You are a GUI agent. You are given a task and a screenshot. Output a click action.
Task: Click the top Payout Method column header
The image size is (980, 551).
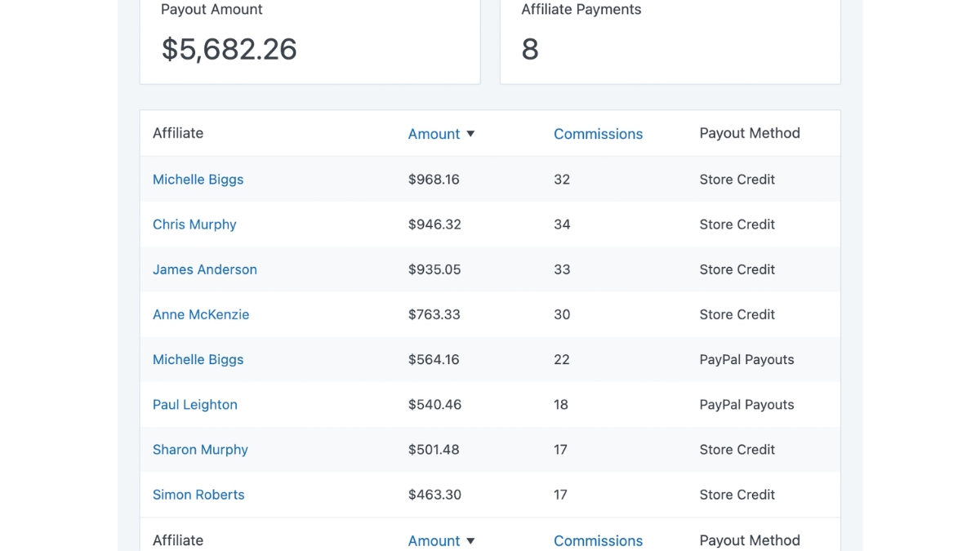pos(749,133)
